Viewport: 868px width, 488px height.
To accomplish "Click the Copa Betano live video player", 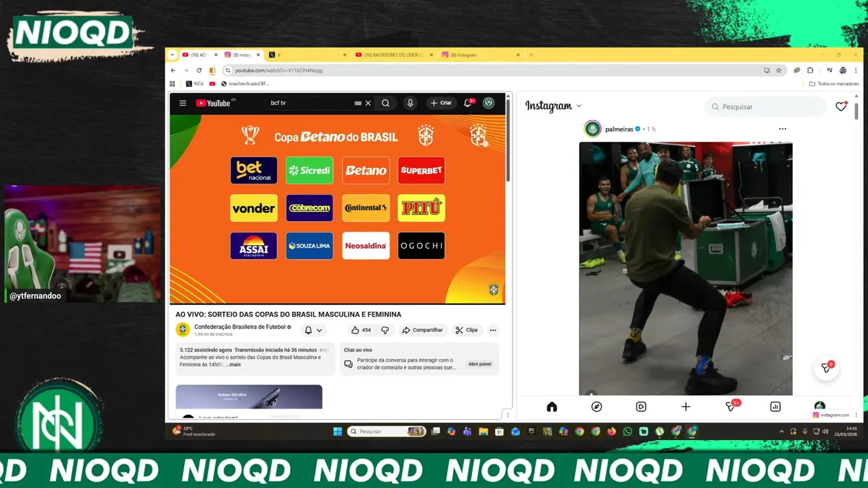I will (338, 209).
